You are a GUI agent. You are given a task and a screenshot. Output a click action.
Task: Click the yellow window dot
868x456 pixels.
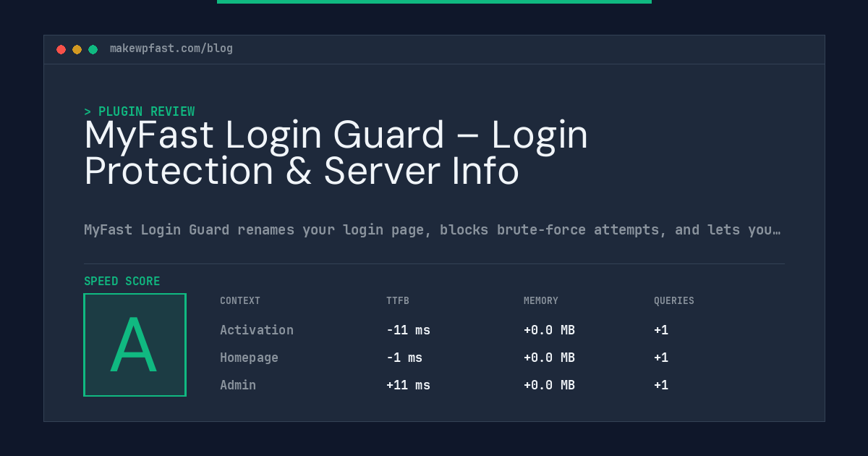click(77, 49)
